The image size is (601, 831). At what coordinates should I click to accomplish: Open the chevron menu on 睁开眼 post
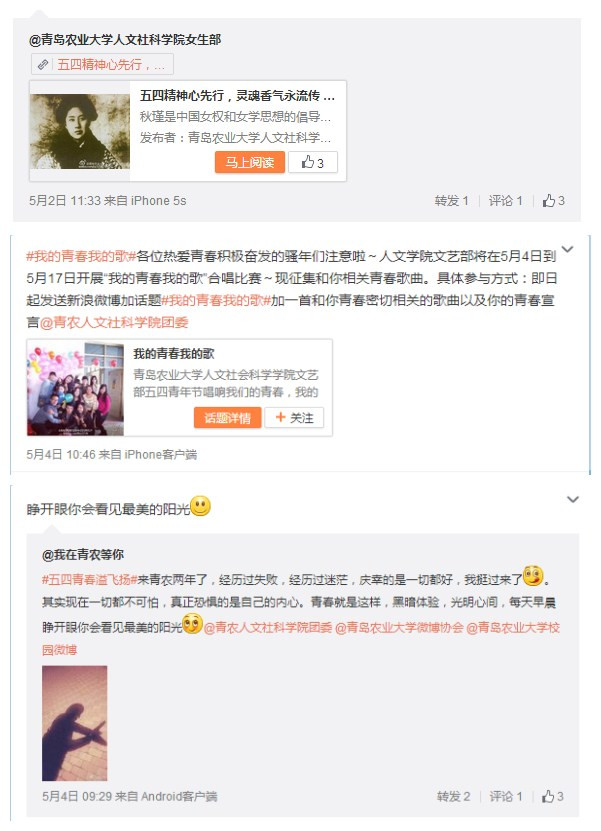click(x=573, y=499)
